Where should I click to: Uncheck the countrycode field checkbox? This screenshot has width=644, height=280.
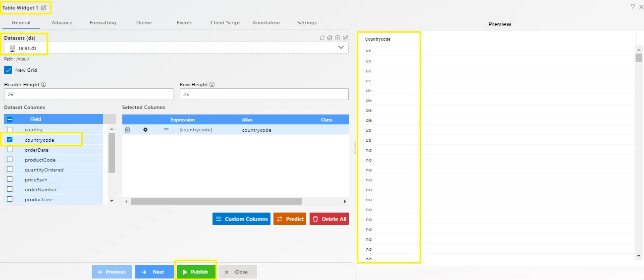pyautogui.click(x=9, y=140)
